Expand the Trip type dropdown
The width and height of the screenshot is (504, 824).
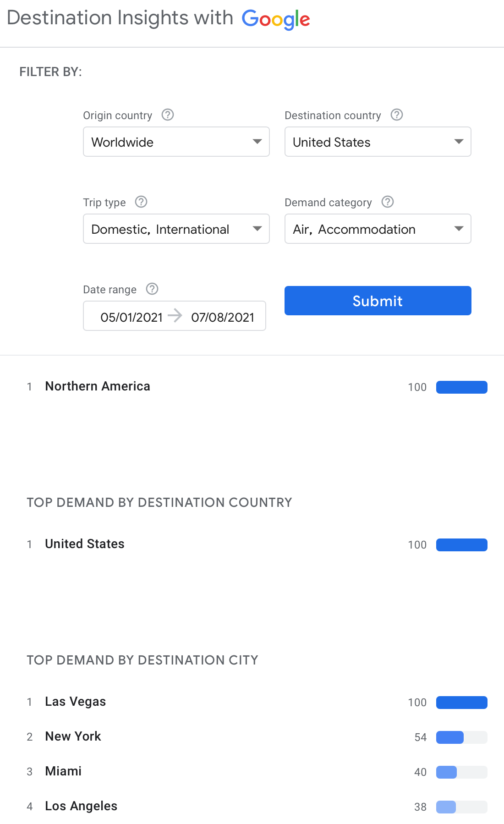click(x=176, y=229)
